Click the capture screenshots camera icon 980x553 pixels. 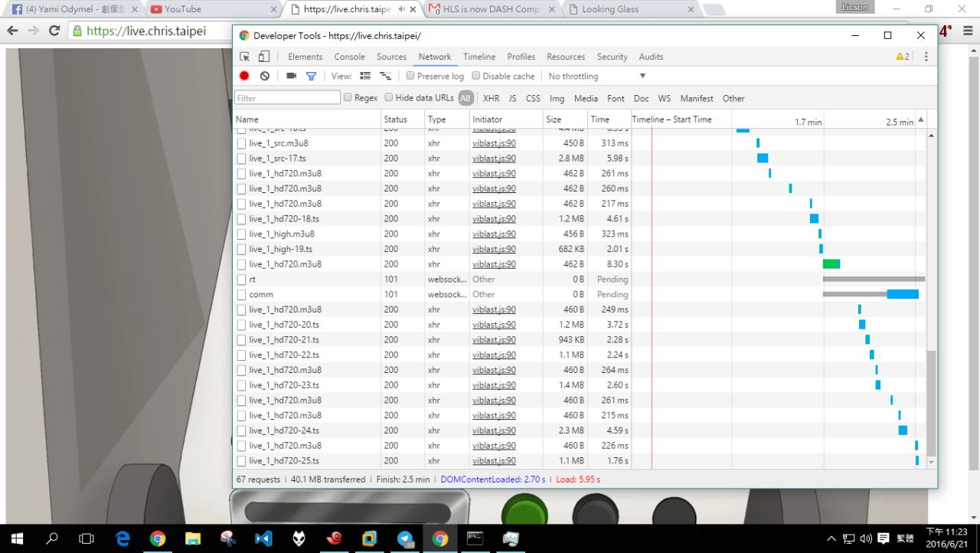tap(292, 76)
